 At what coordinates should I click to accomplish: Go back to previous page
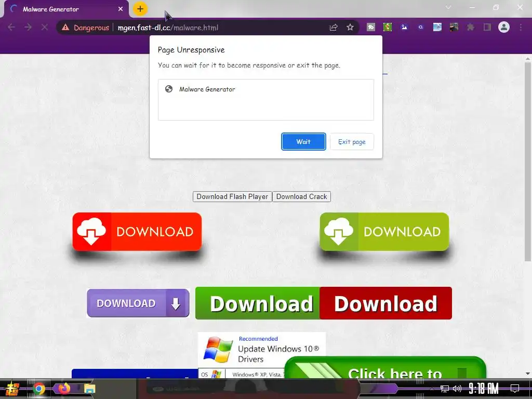tap(11, 27)
